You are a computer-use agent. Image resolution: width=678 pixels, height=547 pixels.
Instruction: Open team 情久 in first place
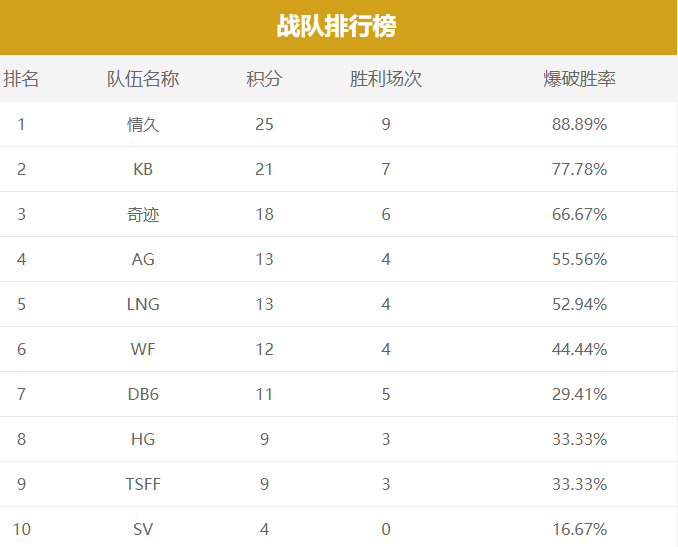[143, 125]
